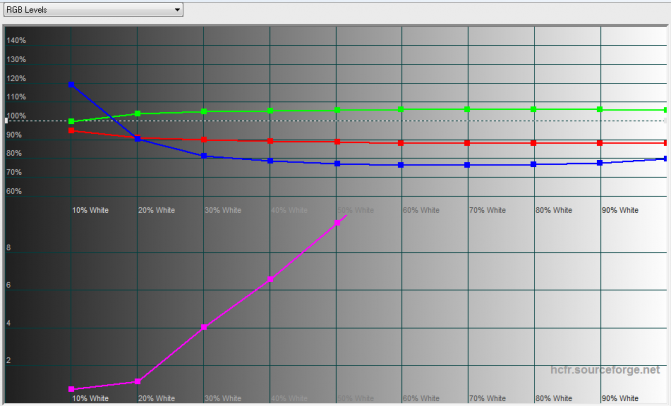Click the blue data point at 10% White
The image size is (671, 406).
pyautogui.click(x=71, y=85)
